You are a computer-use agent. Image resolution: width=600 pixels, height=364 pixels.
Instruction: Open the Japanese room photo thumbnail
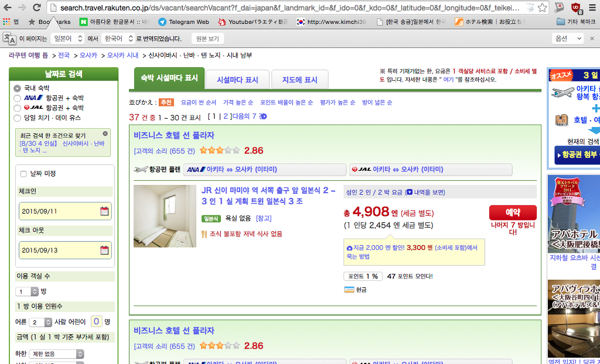tap(165, 216)
